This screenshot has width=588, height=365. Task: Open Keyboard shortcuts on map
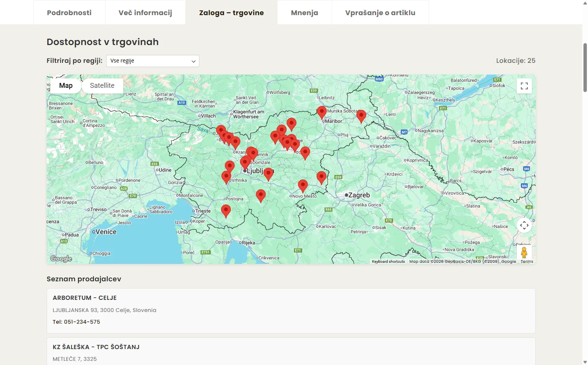point(388,262)
